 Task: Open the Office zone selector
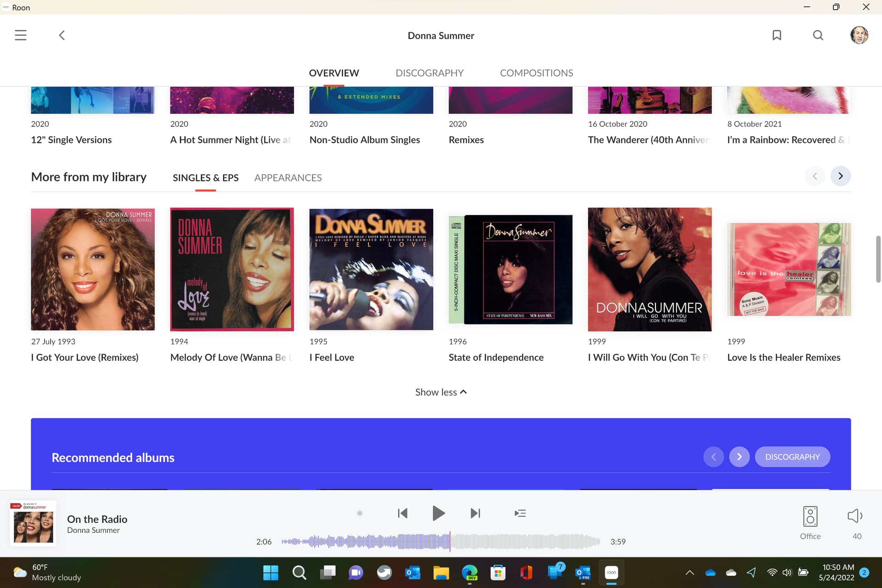pyautogui.click(x=810, y=523)
